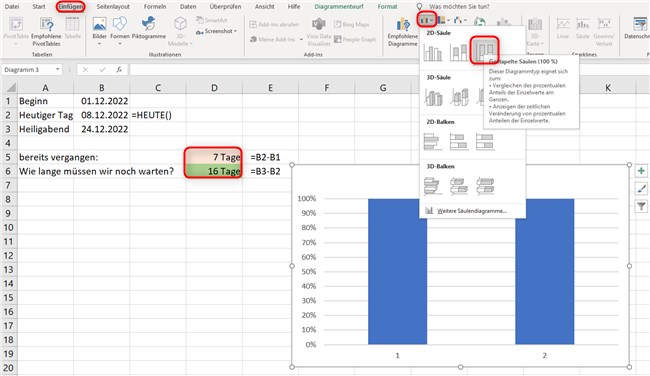Click the Überprüfen tab
The image size is (650, 376).
225,7
